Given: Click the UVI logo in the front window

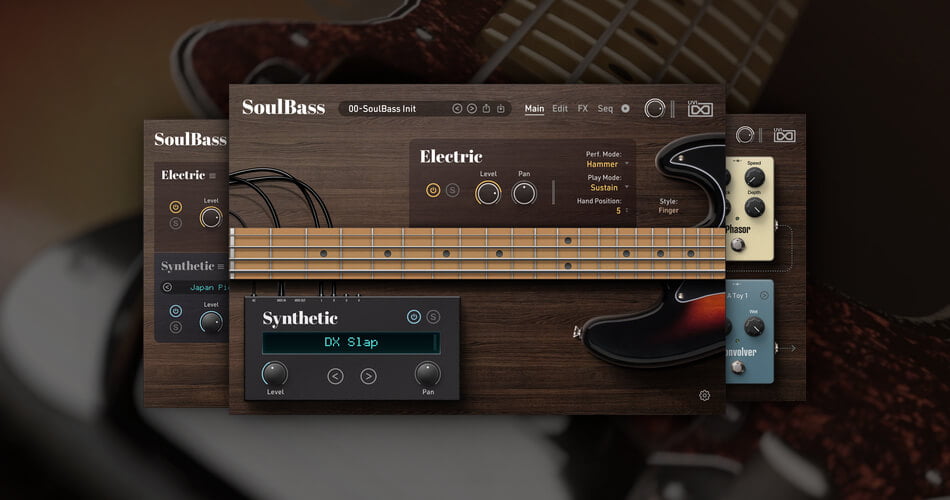Looking at the screenshot, I should (700, 108).
